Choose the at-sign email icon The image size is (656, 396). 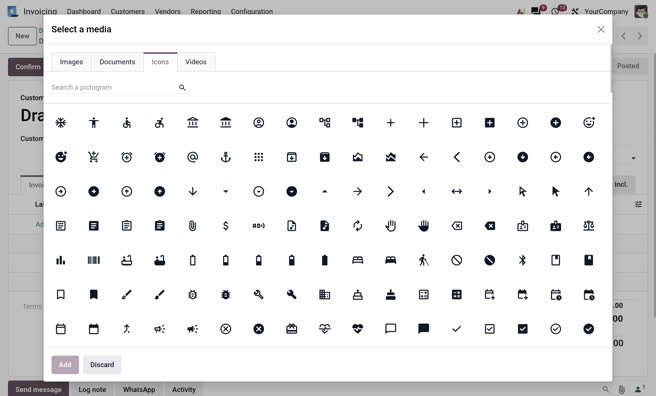click(192, 157)
